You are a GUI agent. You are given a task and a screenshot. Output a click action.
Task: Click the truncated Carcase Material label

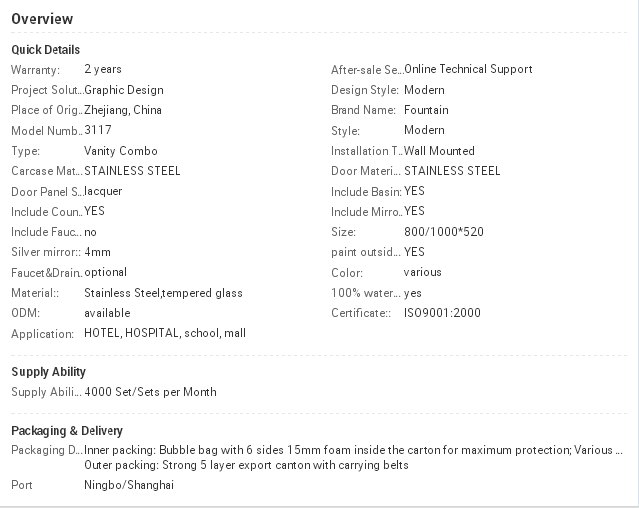click(x=46, y=171)
